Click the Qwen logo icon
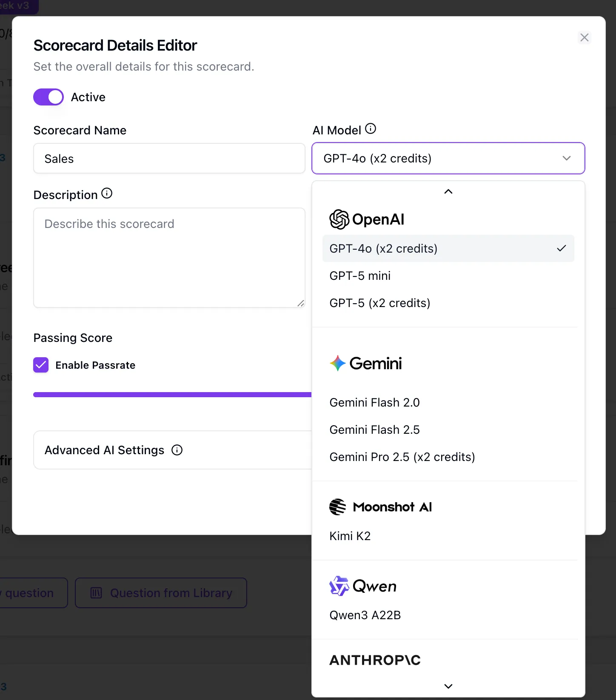This screenshot has height=700, width=616. pos(339,586)
